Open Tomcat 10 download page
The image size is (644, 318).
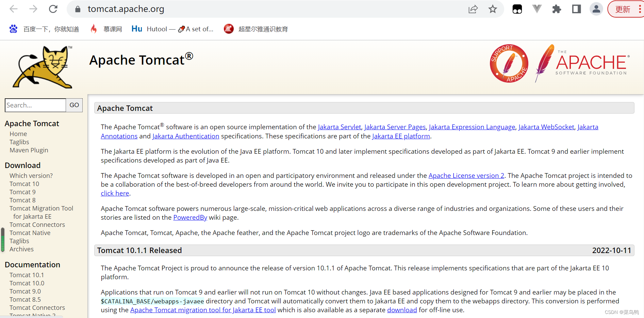(24, 184)
